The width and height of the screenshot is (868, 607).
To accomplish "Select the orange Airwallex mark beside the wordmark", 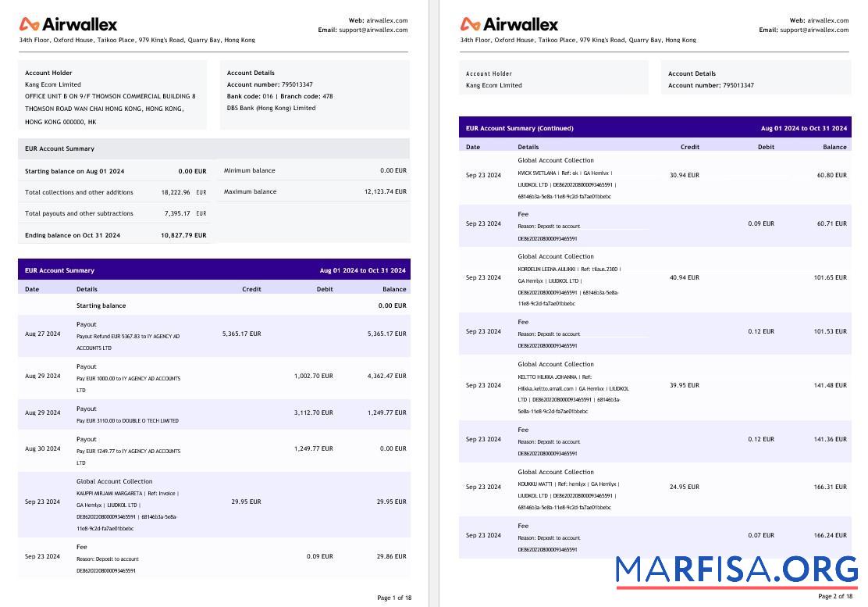I will (x=31, y=23).
